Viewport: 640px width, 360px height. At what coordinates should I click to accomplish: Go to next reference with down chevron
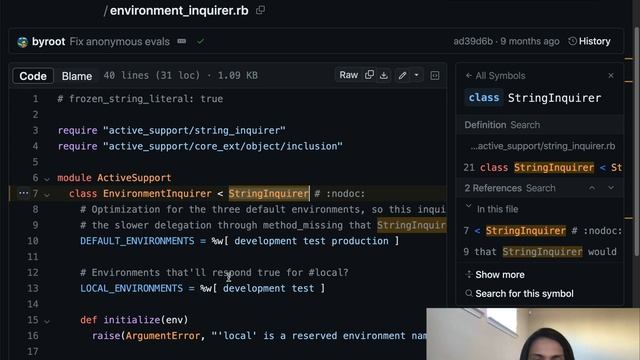(x=611, y=188)
